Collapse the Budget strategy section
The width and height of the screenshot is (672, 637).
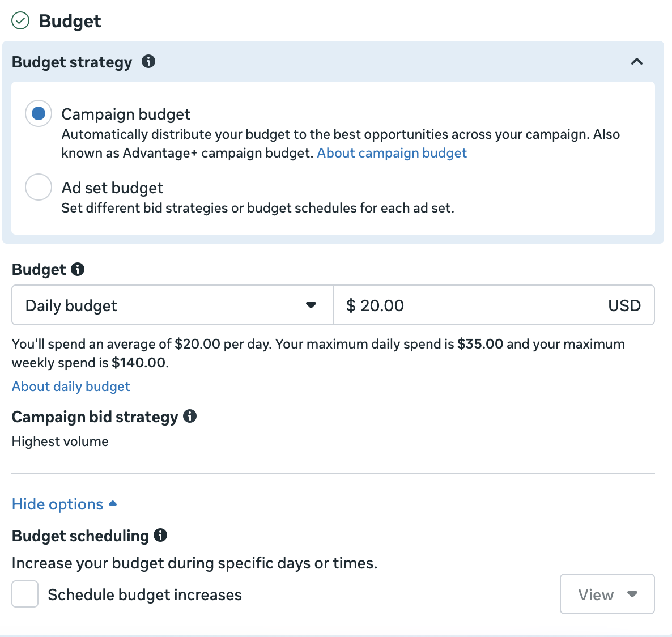(x=637, y=62)
